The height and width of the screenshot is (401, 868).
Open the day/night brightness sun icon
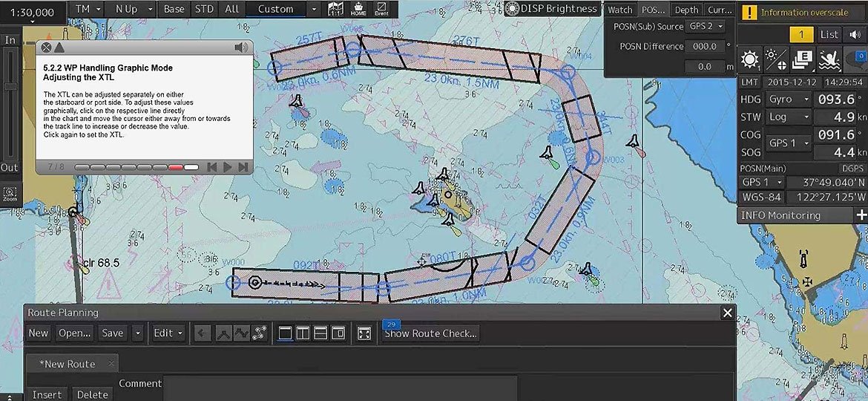(x=751, y=59)
